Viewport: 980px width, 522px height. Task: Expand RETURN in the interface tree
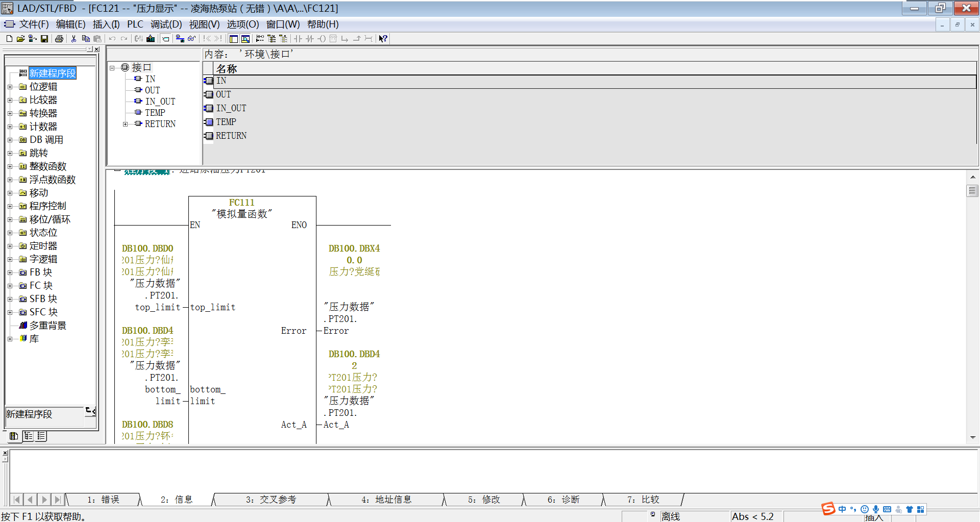pos(126,123)
